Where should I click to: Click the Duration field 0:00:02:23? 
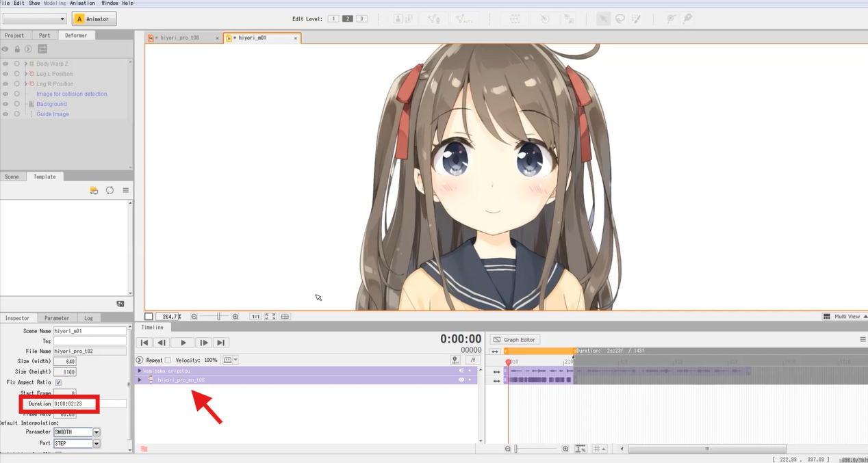(90, 404)
